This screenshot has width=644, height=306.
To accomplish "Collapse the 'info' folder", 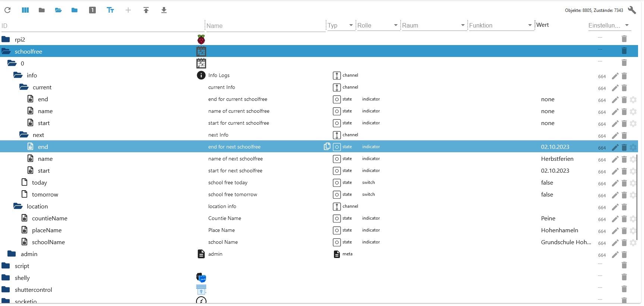I will pyautogui.click(x=18, y=75).
